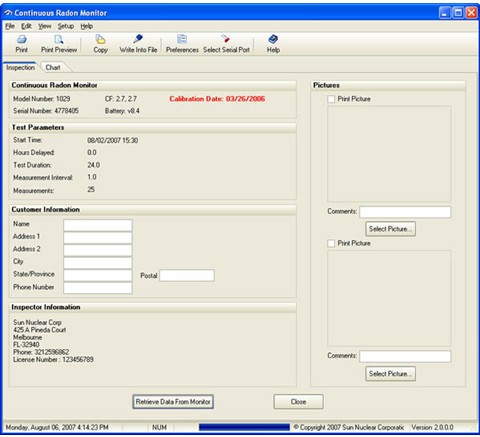Open the File menu
The width and height of the screenshot is (480, 437).
(x=10, y=26)
